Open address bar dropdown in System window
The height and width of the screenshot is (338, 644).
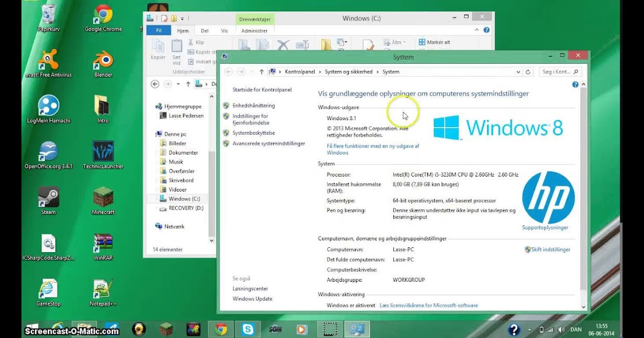(x=518, y=72)
